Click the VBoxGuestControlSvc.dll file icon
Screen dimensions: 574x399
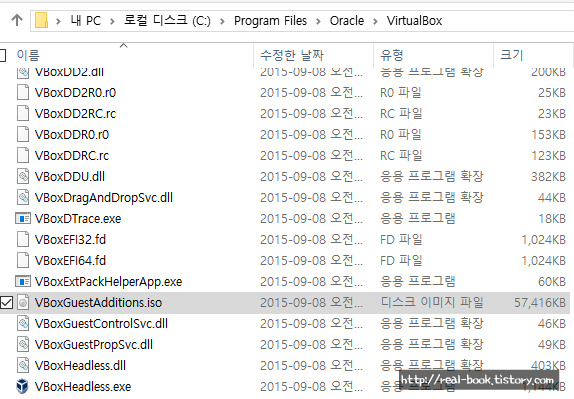(23, 323)
